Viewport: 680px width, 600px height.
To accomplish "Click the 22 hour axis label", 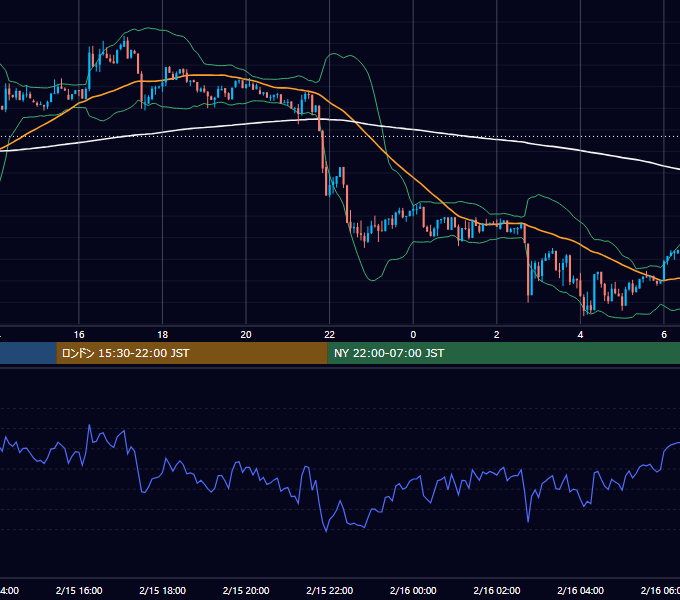I will pos(330,335).
